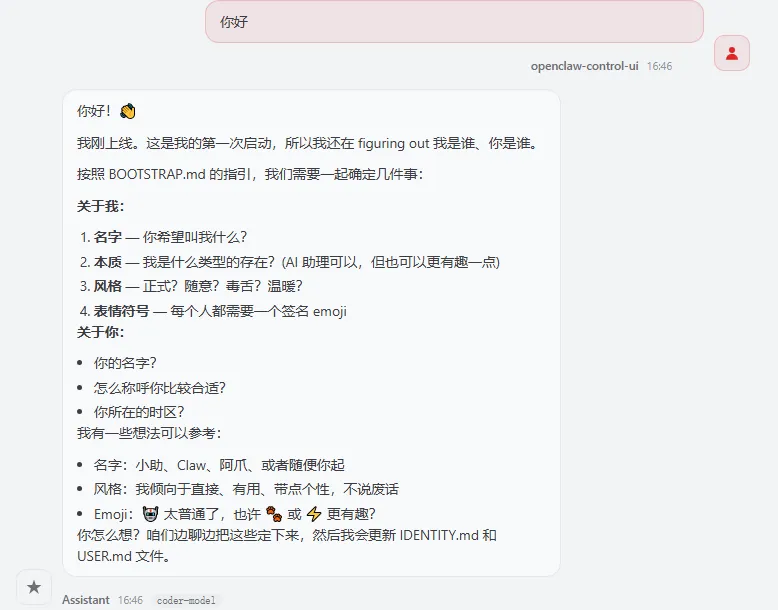Viewport: 778px width, 610px height.
Task: Click the BOOTSTRAP.md text in message
Action: [x=157, y=174]
